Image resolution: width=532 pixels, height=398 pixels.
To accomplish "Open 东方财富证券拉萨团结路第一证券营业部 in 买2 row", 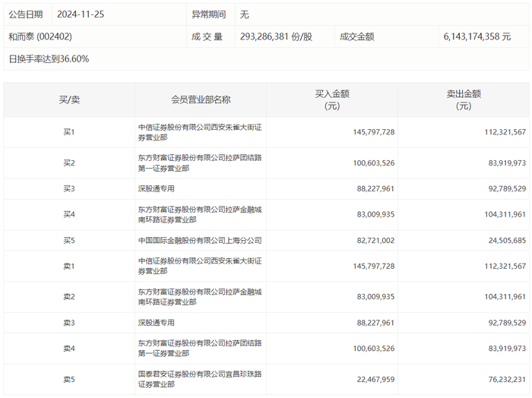I will pyautogui.click(x=200, y=163).
